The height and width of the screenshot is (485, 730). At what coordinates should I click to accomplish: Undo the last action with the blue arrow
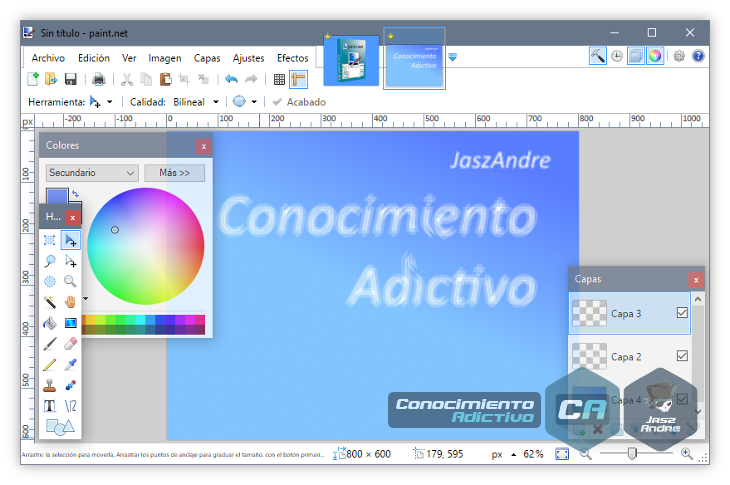231,79
